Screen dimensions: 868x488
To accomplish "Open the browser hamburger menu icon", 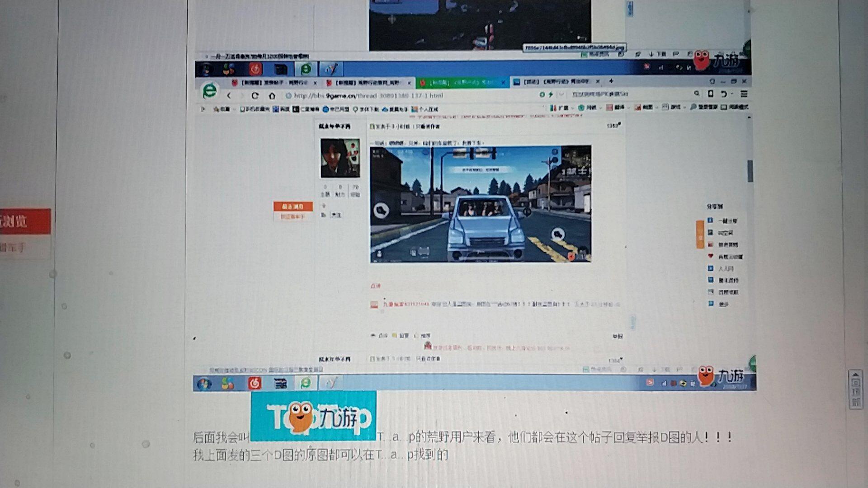I will [x=744, y=94].
